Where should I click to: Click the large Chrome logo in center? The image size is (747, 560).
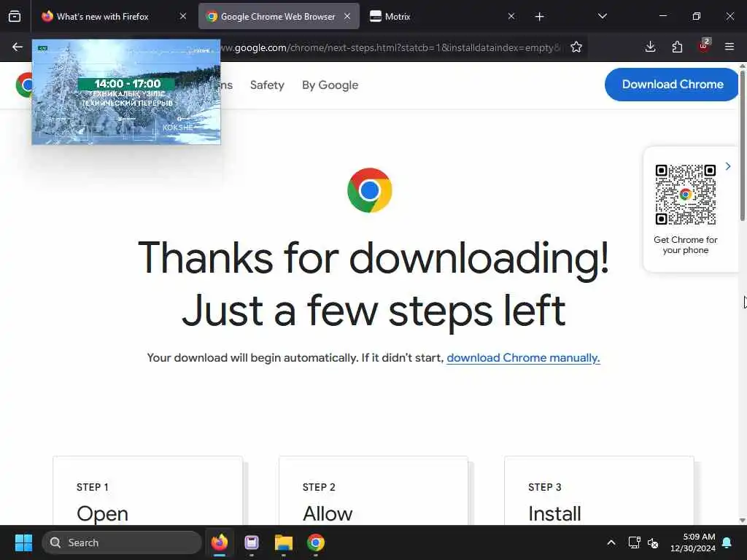click(x=370, y=190)
